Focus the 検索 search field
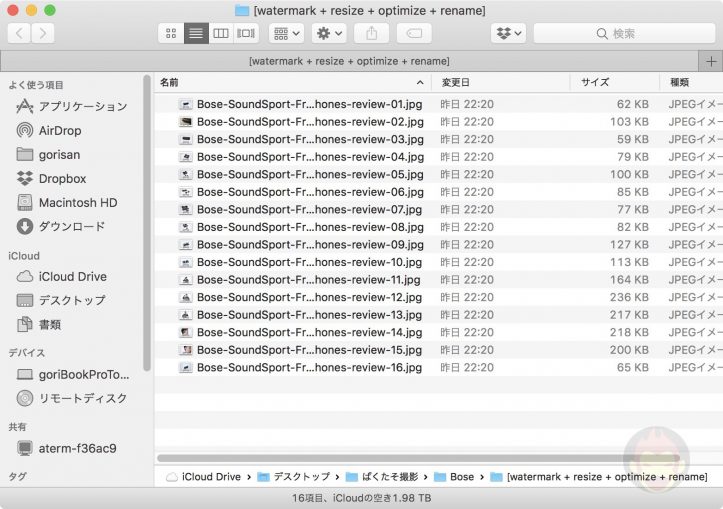Image resolution: width=723 pixels, height=509 pixels. pyautogui.click(x=624, y=33)
